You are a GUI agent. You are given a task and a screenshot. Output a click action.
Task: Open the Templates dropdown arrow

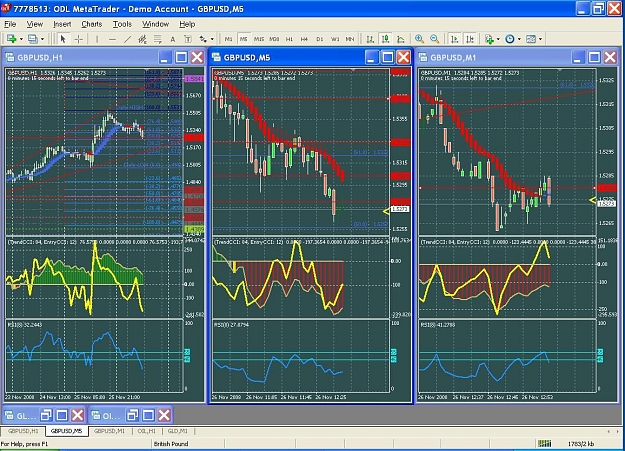click(x=540, y=39)
